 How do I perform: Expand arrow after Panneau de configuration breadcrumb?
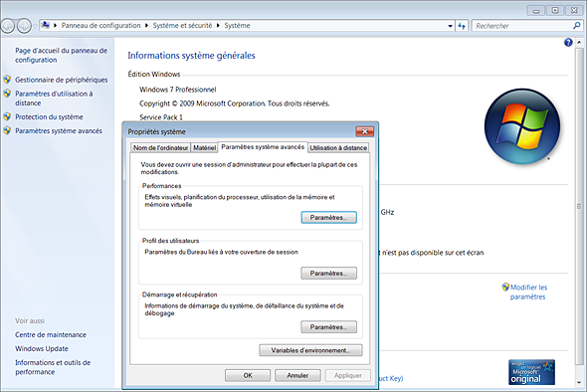(x=147, y=26)
